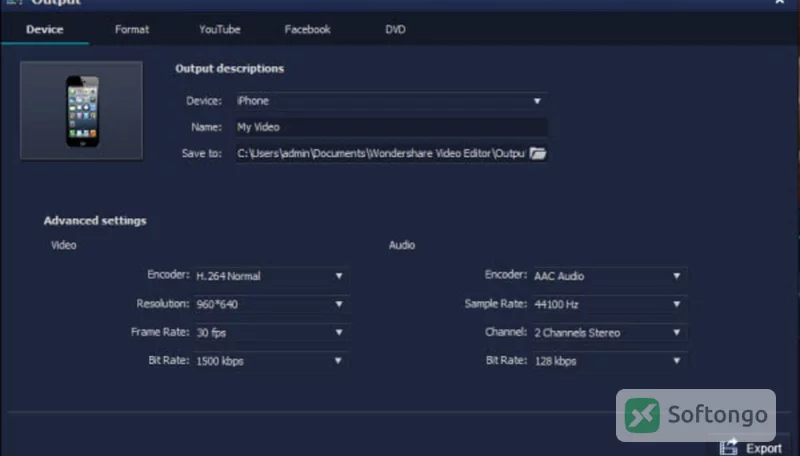Image resolution: width=800 pixels, height=456 pixels.
Task: Browse output folder with folder icon
Action: click(538, 153)
